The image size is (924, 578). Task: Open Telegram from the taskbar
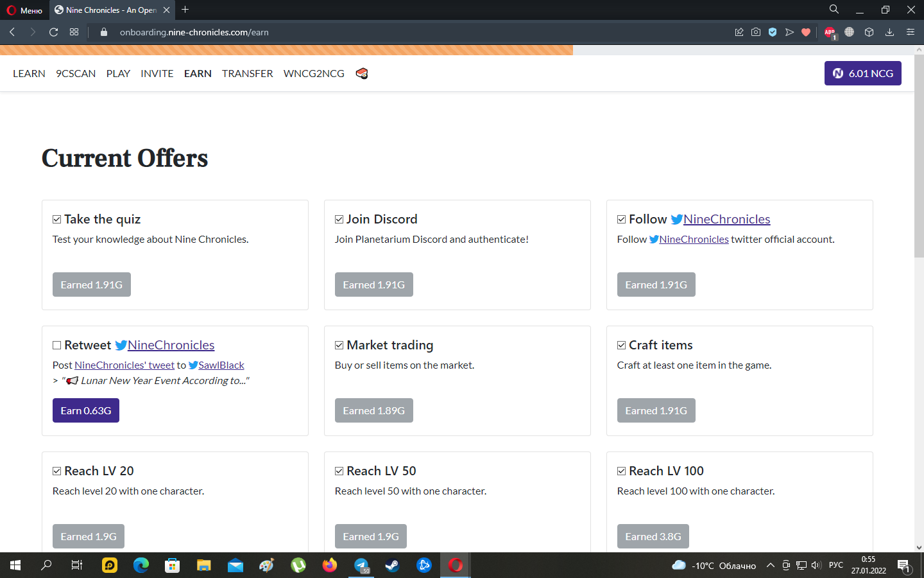pos(361,565)
